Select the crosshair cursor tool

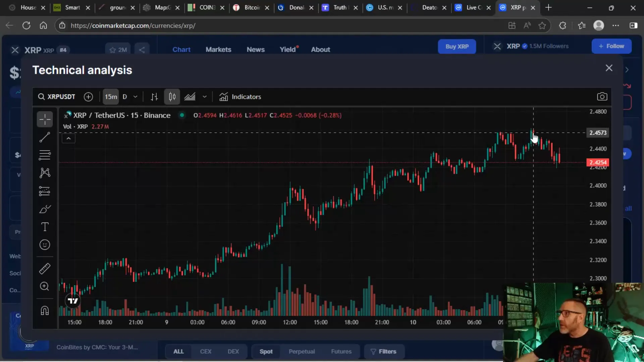click(x=45, y=119)
